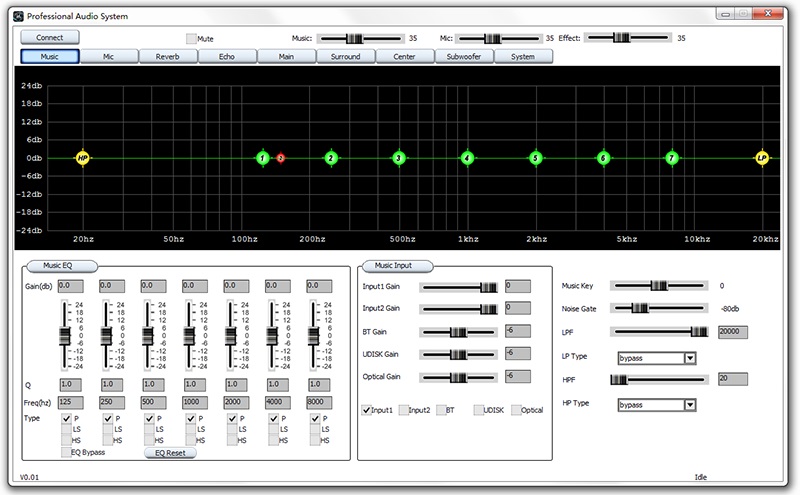This screenshot has height=495, width=800.
Task: Select green EQ band node 7
Action: [x=672, y=158]
